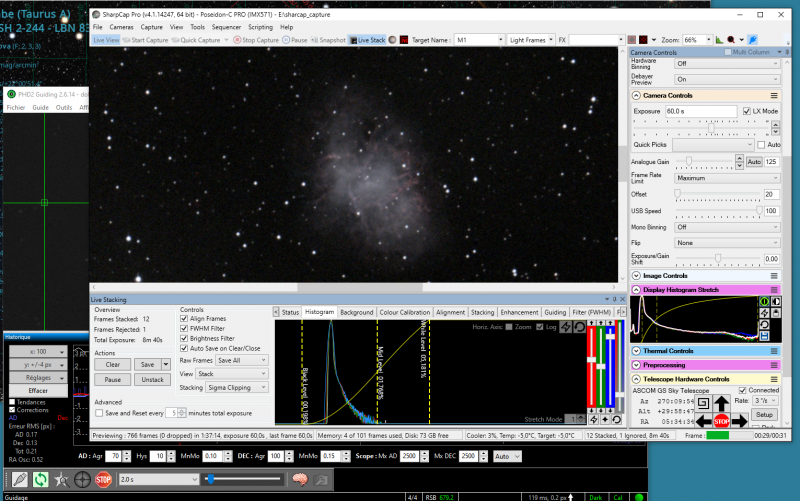
Task: Click the PHD2 guide crosshair icon
Action: click(82, 480)
